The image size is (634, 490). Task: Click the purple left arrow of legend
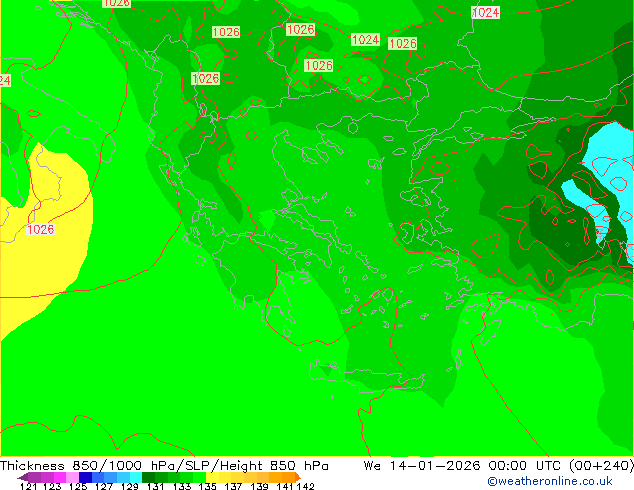click(x=23, y=478)
